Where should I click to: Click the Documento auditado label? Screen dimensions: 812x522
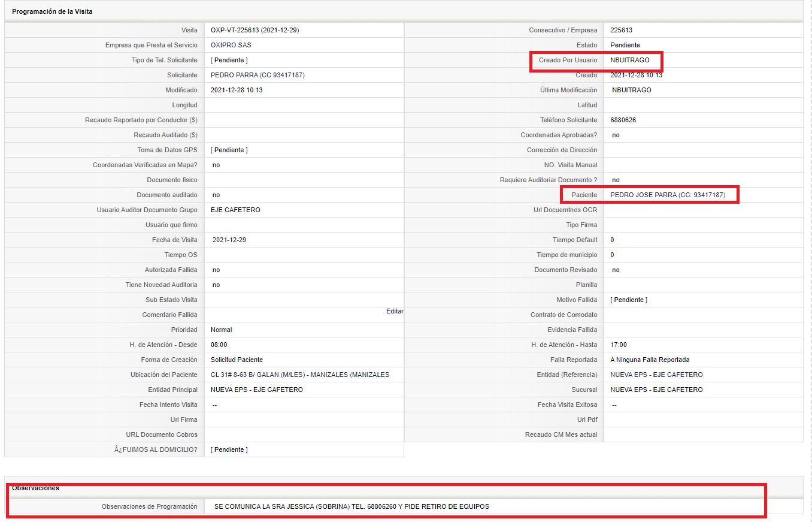tap(167, 195)
